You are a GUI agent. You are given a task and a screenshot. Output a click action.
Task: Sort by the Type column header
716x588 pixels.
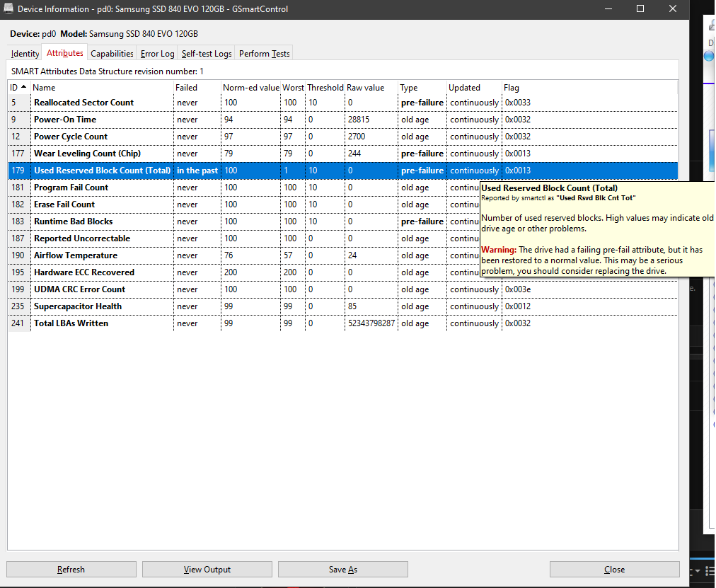422,88
